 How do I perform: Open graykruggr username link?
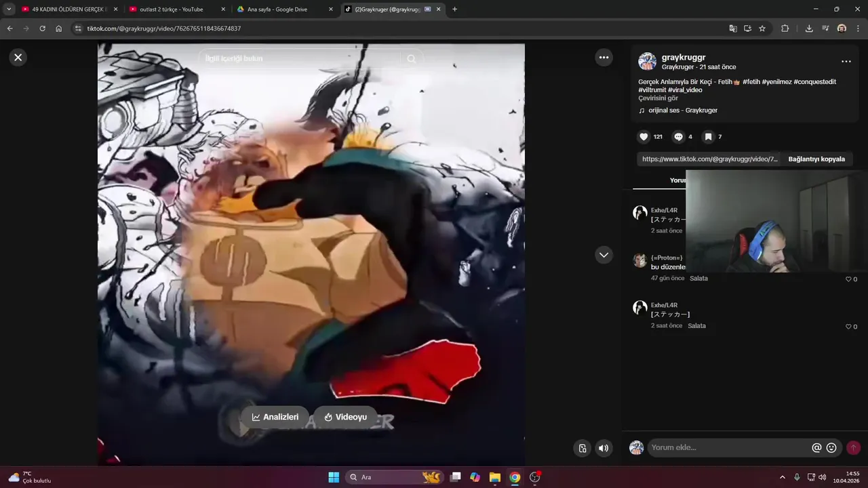click(684, 58)
